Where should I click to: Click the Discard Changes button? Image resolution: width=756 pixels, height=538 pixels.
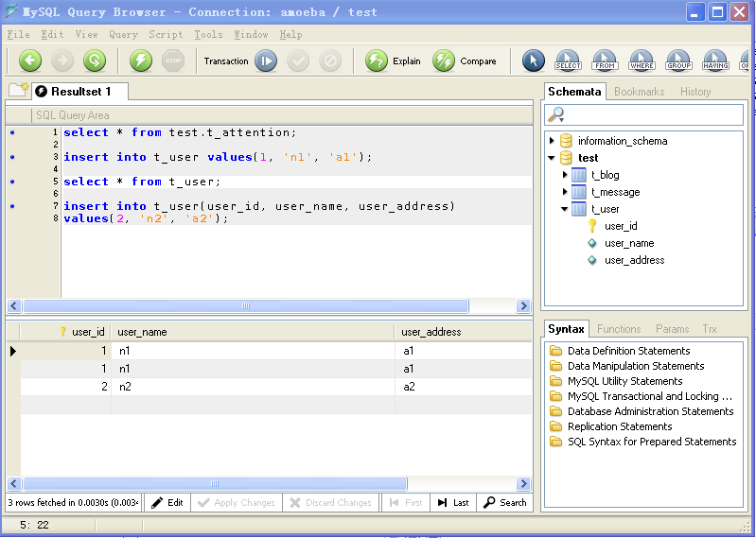[331, 503]
